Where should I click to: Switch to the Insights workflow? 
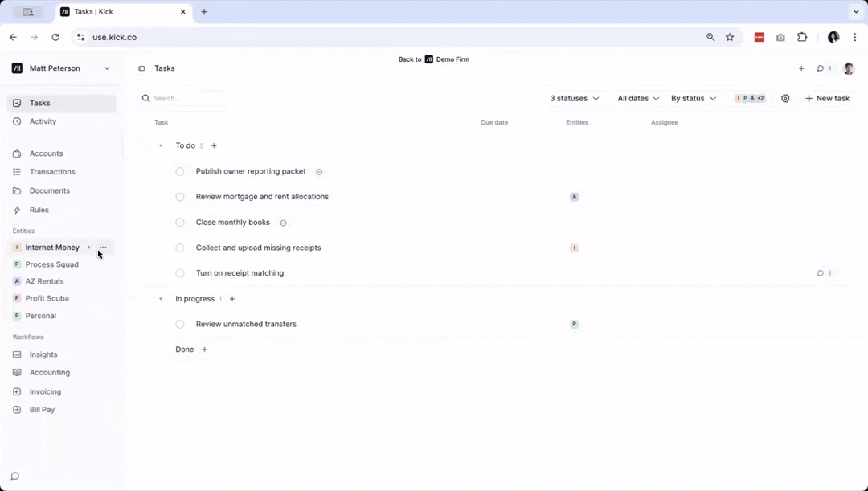coord(43,354)
